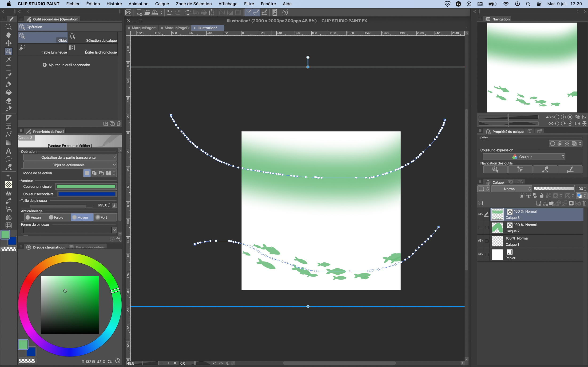Select the Calque 1 layer thumbnail
The height and width of the screenshot is (367, 588).
pos(497,241)
